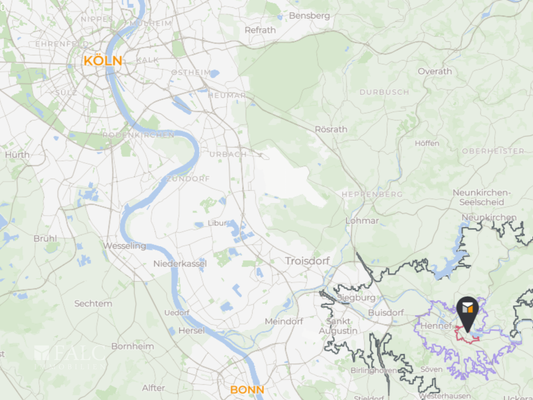533x400 pixels.
Task: Click the Sankt Augustin label
Action: (x=338, y=326)
